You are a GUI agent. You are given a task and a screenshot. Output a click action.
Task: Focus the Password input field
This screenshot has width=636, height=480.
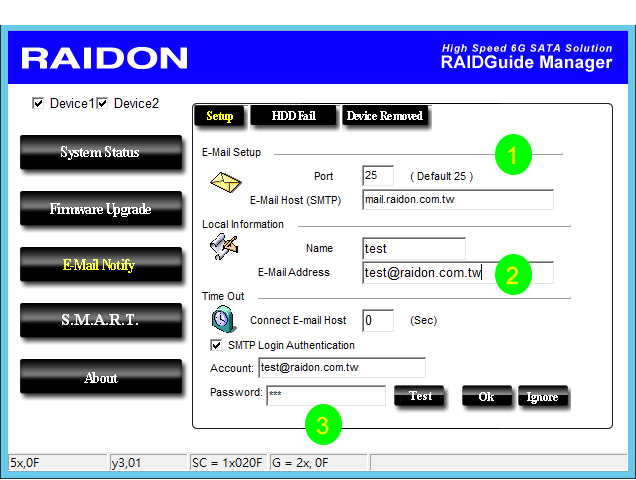click(x=325, y=396)
